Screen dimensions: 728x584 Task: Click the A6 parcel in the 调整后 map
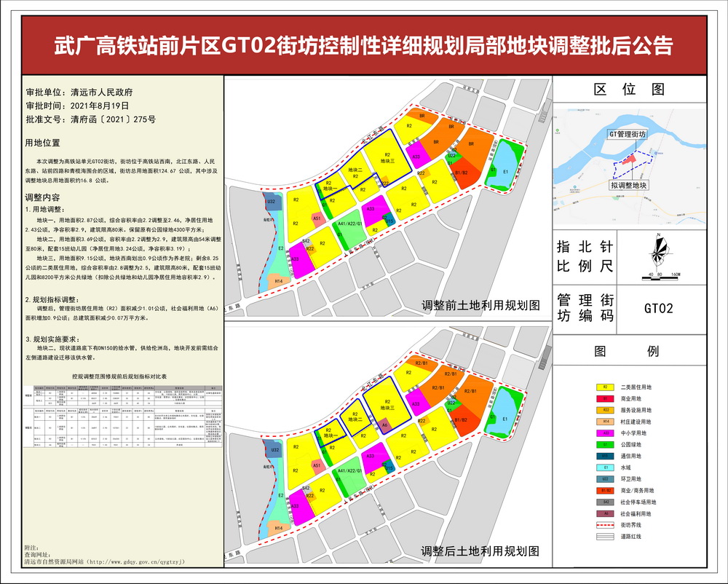point(385,424)
